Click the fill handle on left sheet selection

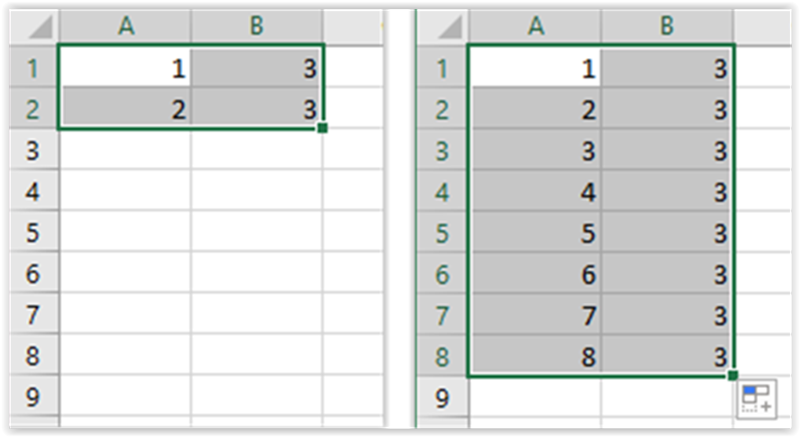[x=322, y=128]
